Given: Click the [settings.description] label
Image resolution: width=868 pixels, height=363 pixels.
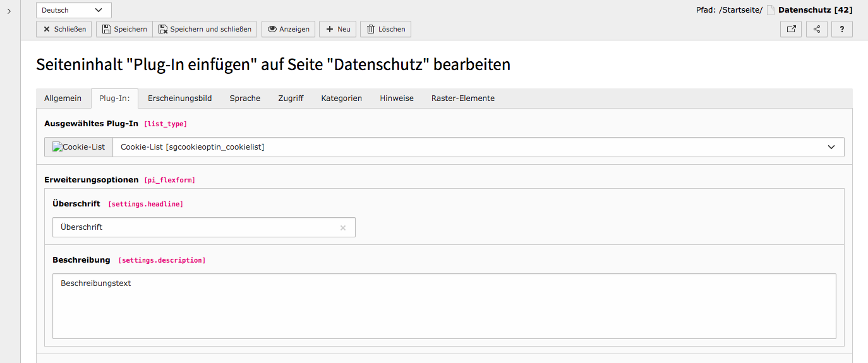Looking at the screenshot, I should pos(162,261).
